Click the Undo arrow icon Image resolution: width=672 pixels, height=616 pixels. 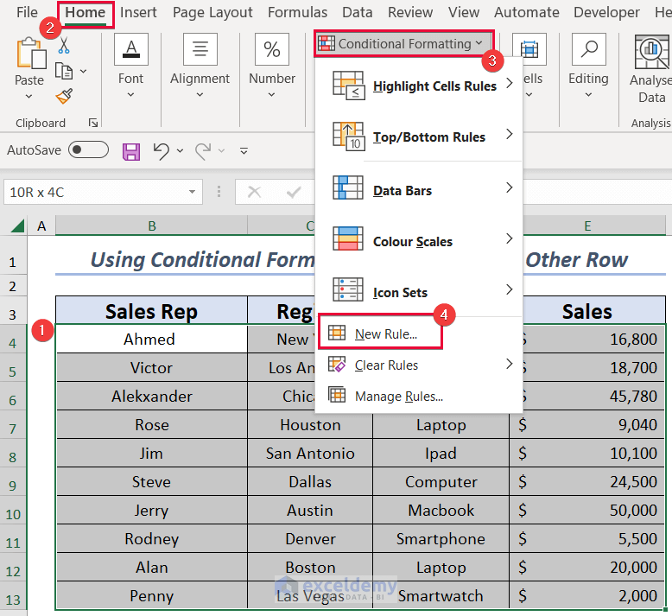tap(161, 151)
